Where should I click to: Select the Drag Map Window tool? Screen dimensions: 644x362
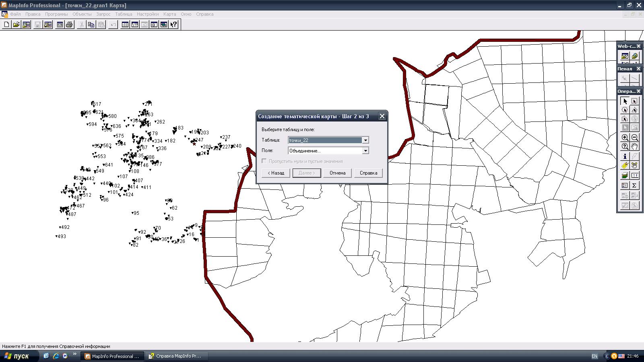click(634, 165)
